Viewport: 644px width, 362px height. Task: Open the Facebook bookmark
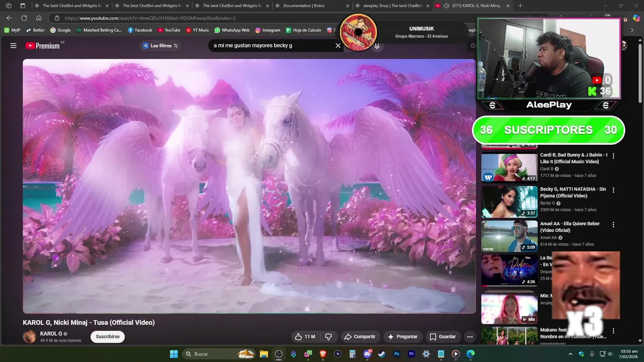140,30
